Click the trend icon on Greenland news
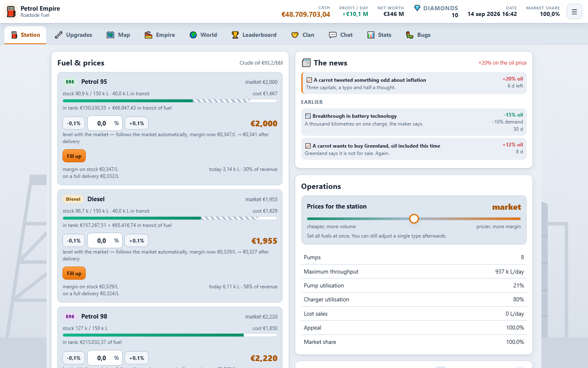The height and width of the screenshot is (368, 588). point(308,146)
